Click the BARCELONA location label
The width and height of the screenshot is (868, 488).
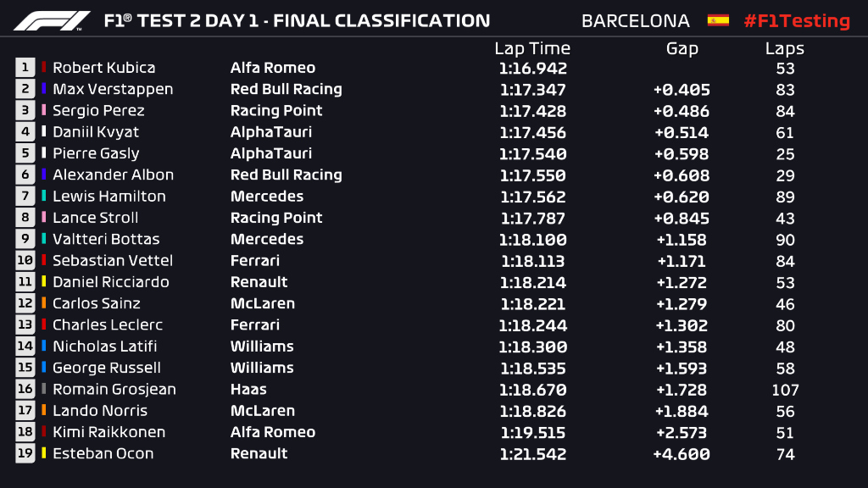pyautogui.click(x=636, y=21)
